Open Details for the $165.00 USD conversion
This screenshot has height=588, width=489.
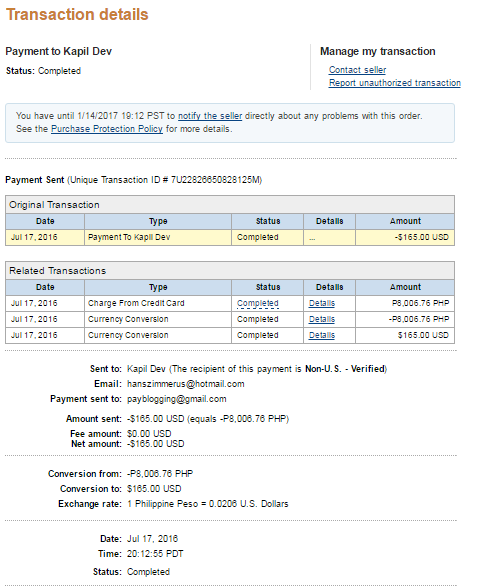(x=322, y=335)
